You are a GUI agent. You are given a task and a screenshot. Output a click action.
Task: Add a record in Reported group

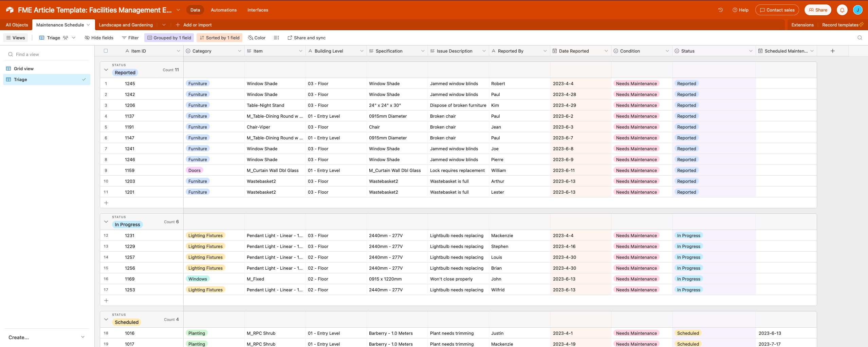tap(106, 203)
